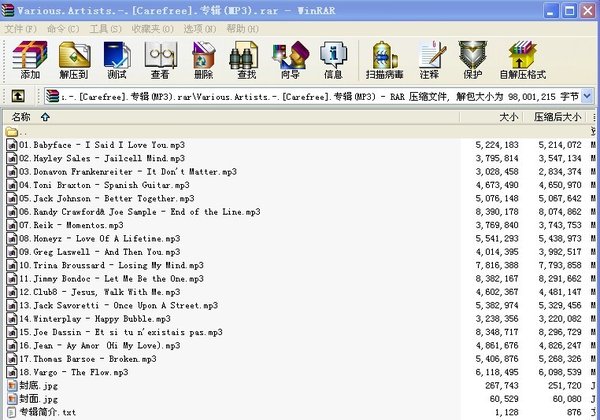Select 08.Honeyz - Love Of A Lifetime.mp3
600x420 pixels.
[100, 239]
